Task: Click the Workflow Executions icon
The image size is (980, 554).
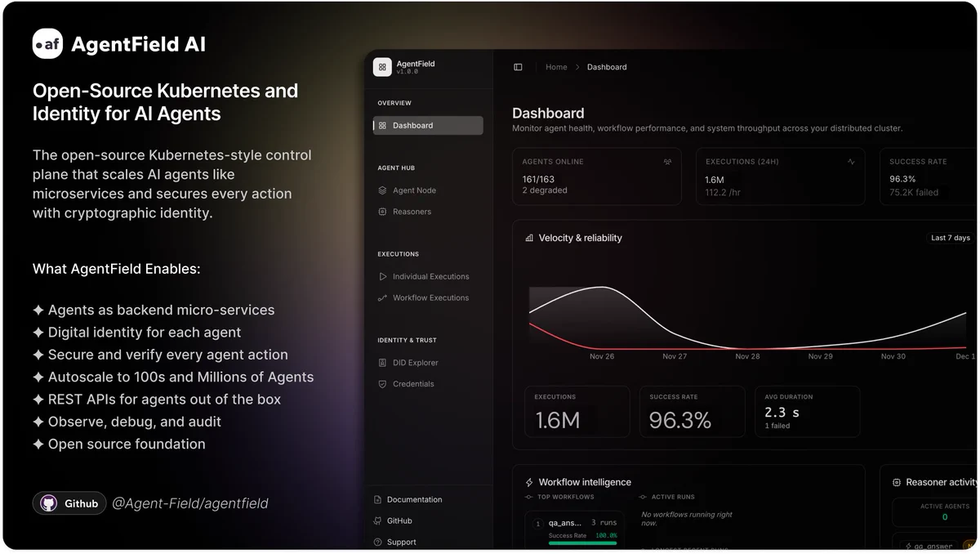Action: [x=382, y=297]
